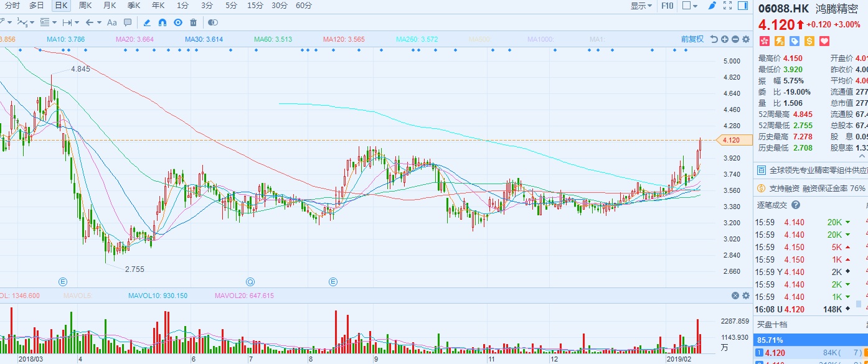Open the 显示 display dropdown
The width and height of the screenshot is (868, 364).
(641, 6)
